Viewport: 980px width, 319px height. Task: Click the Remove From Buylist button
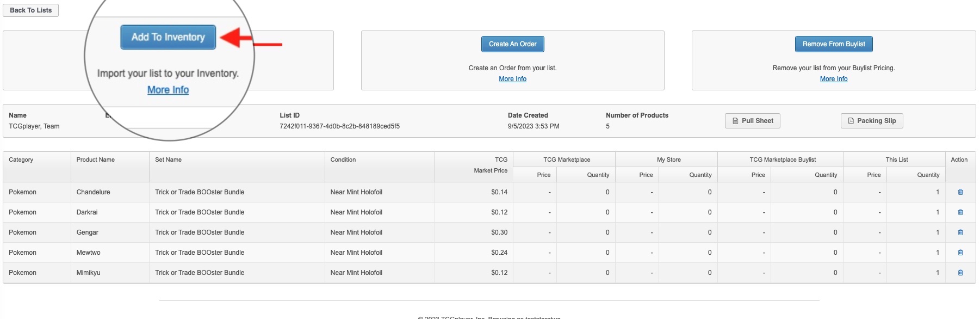pyautogui.click(x=834, y=44)
